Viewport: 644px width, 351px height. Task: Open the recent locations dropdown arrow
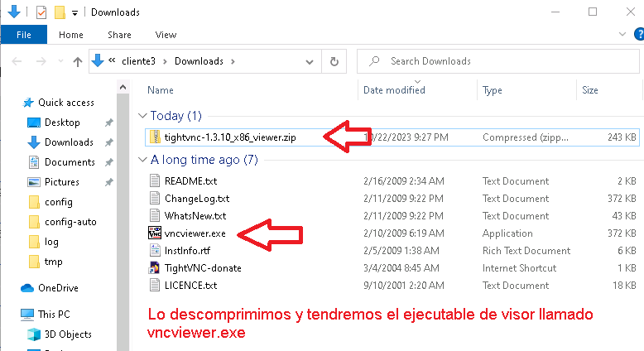[x=60, y=61]
